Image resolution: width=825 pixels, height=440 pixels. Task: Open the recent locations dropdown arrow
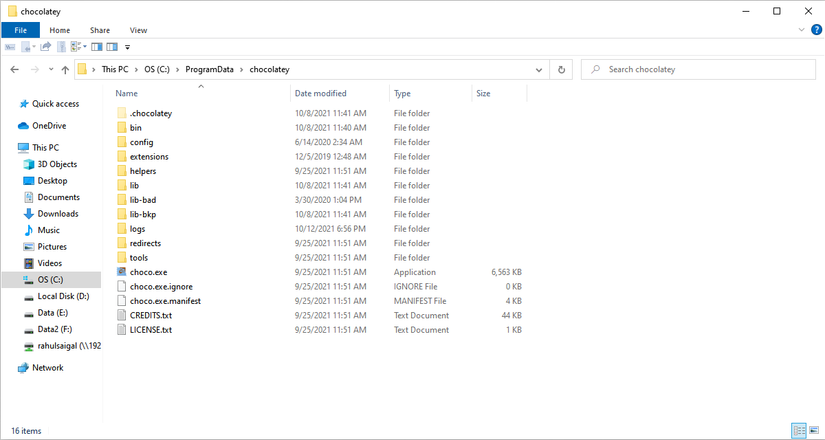pyautogui.click(x=50, y=70)
